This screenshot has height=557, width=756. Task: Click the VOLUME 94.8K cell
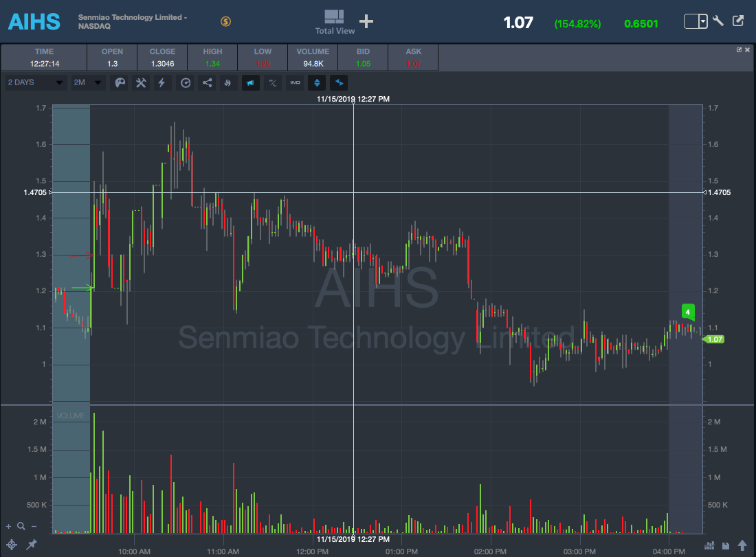tap(313, 57)
